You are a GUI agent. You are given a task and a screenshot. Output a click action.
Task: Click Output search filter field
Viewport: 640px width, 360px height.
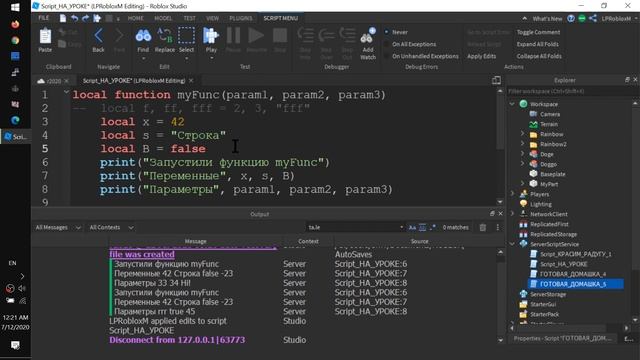354,227
